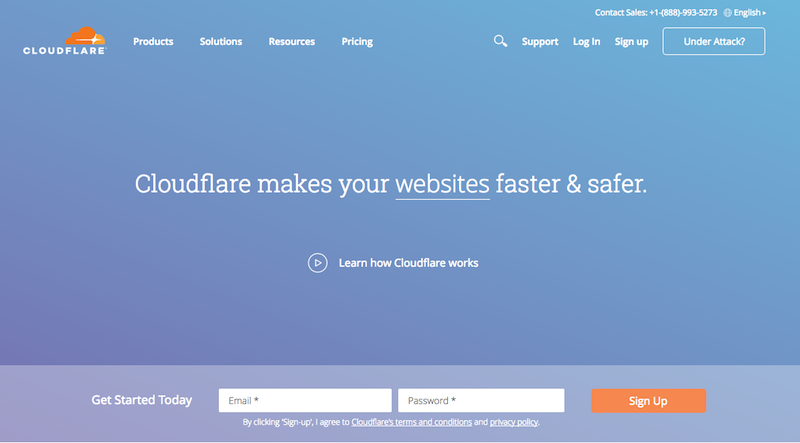Click Learn how Cloudflare works
The height and width of the screenshot is (443, 800).
click(409, 263)
